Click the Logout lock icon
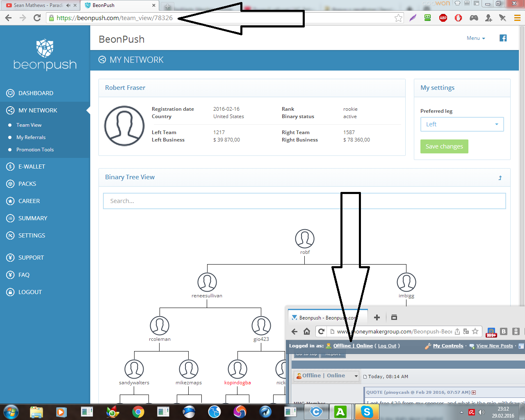525x420 pixels. point(11,292)
